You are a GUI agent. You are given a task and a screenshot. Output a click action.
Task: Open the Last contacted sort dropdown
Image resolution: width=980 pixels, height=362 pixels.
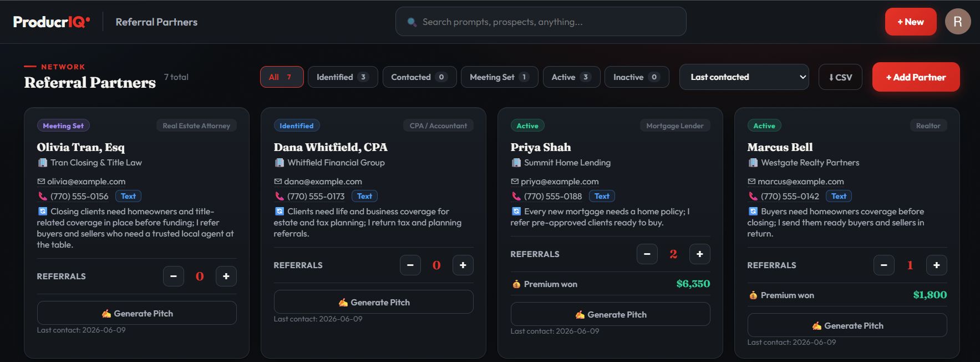coord(744,77)
